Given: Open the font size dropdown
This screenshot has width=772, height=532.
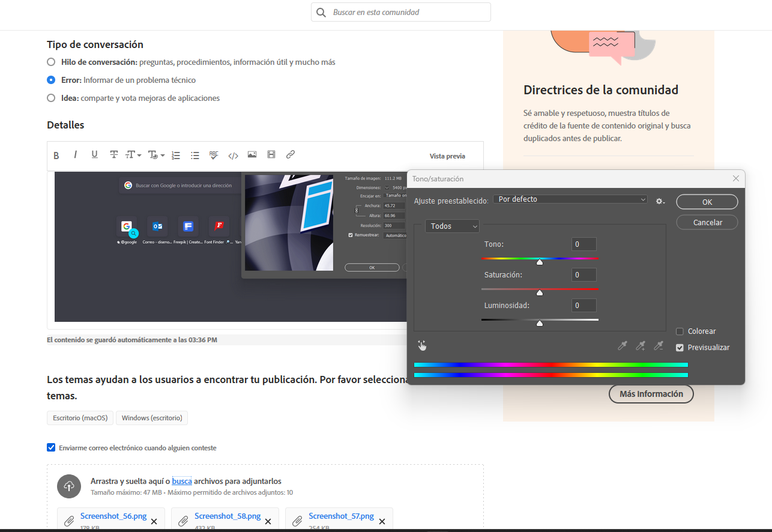Looking at the screenshot, I should pos(132,155).
